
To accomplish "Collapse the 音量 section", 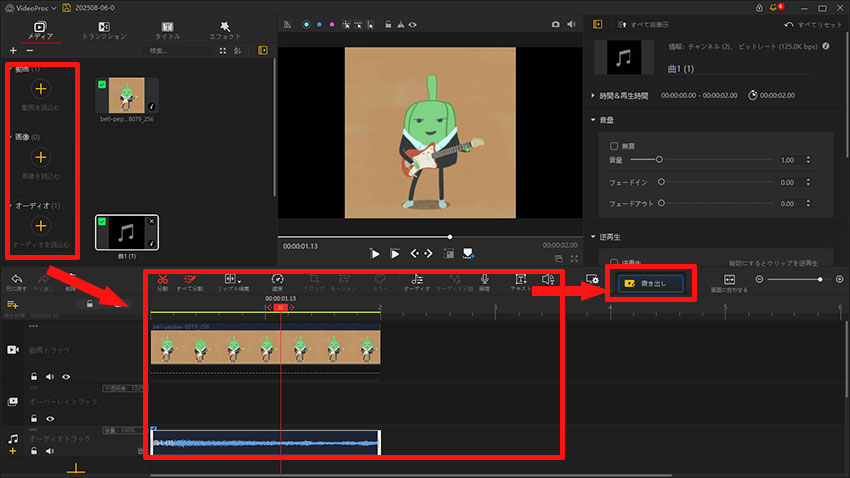I will (593, 120).
